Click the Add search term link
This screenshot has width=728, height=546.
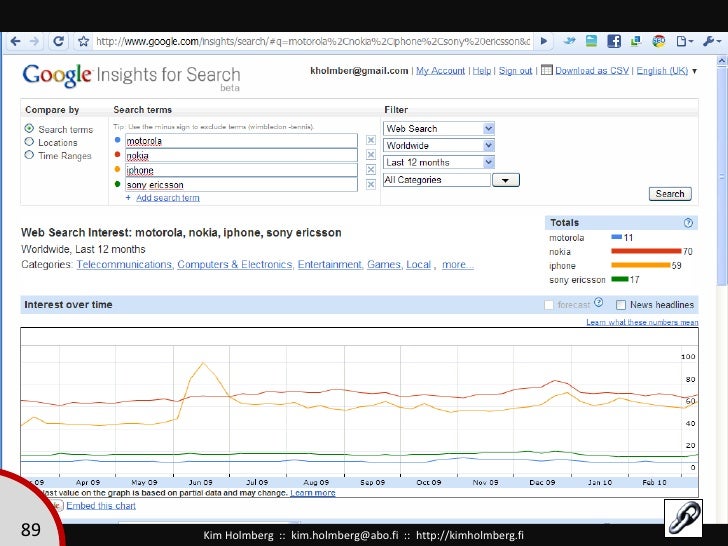[x=166, y=198]
